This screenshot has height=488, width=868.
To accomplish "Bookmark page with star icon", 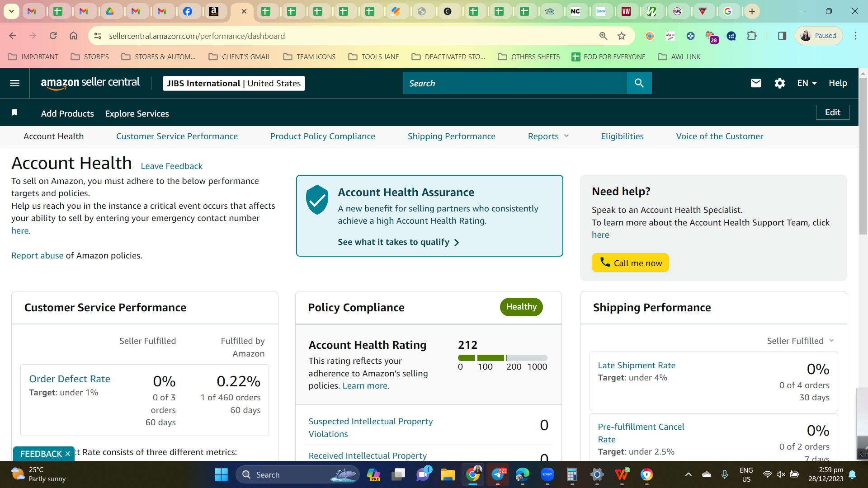I will pos(622,36).
